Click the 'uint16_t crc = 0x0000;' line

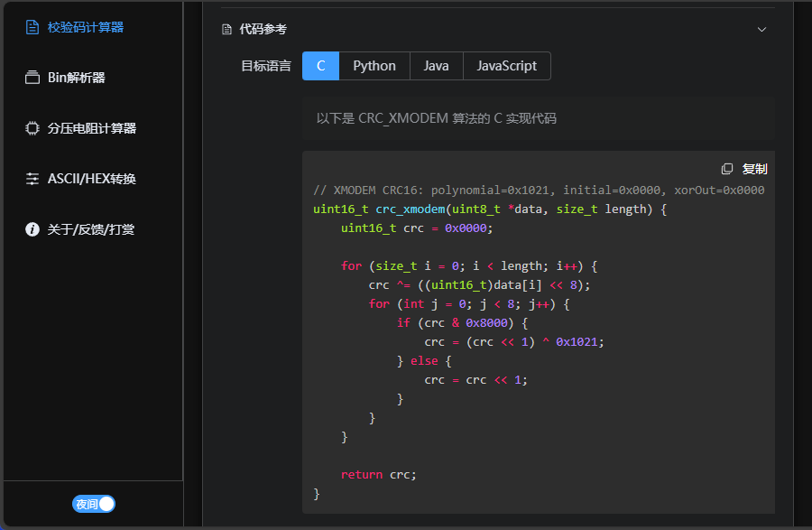[x=417, y=228]
